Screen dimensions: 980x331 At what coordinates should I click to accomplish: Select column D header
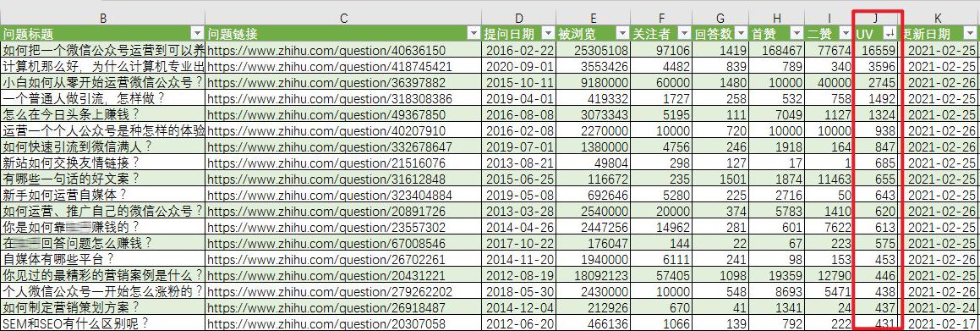point(519,19)
